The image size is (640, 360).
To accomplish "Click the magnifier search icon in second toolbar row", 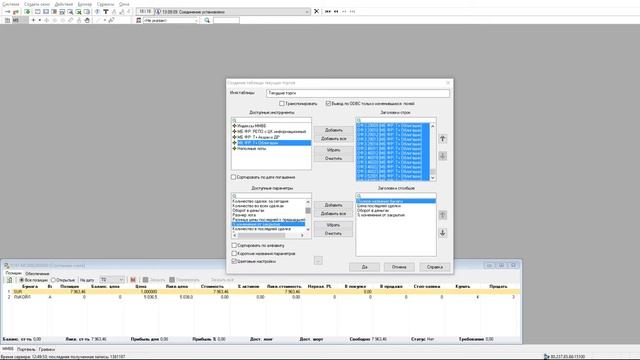I will point(207,20).
